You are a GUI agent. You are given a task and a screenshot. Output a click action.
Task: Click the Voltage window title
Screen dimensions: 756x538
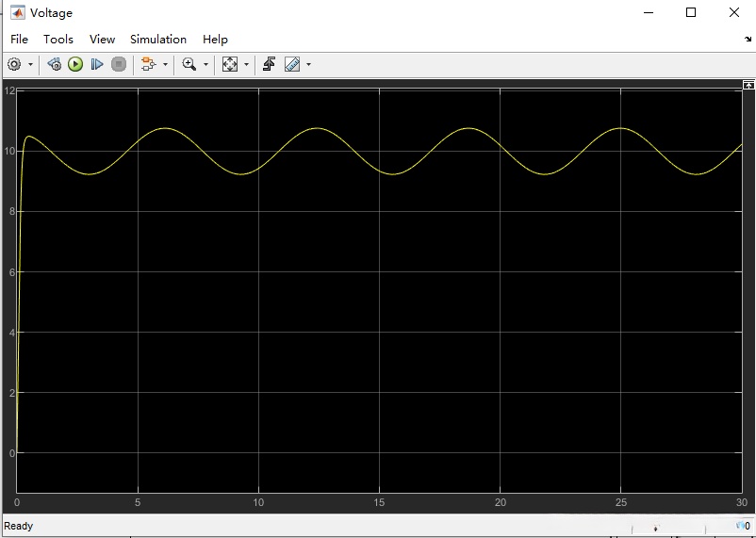[51, 13]
